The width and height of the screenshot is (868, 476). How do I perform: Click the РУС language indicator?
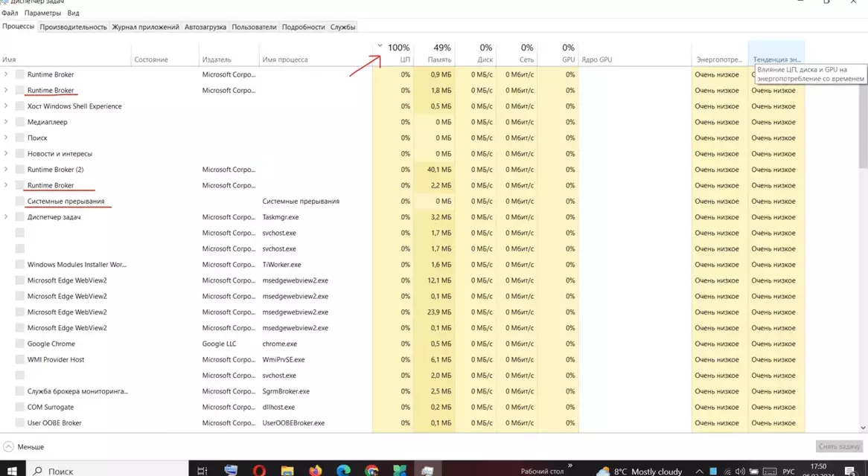coord(788,472)
